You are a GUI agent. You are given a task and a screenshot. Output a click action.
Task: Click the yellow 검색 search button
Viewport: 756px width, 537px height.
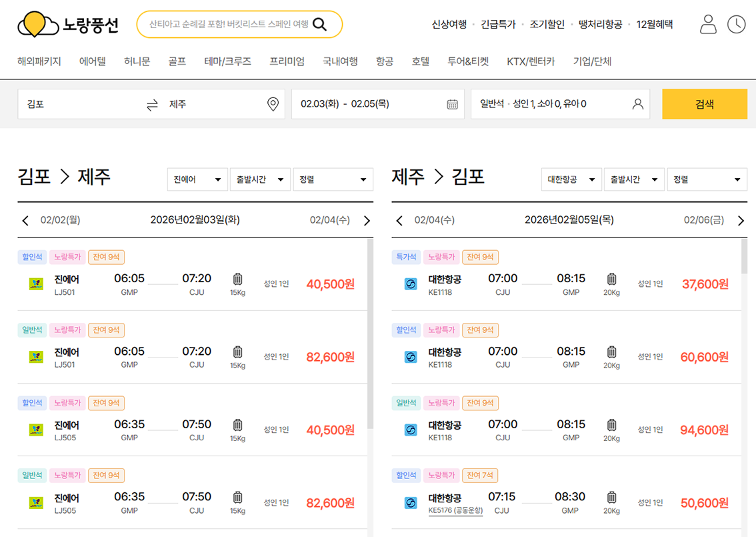pyautogui.click(x=705, y=104)
